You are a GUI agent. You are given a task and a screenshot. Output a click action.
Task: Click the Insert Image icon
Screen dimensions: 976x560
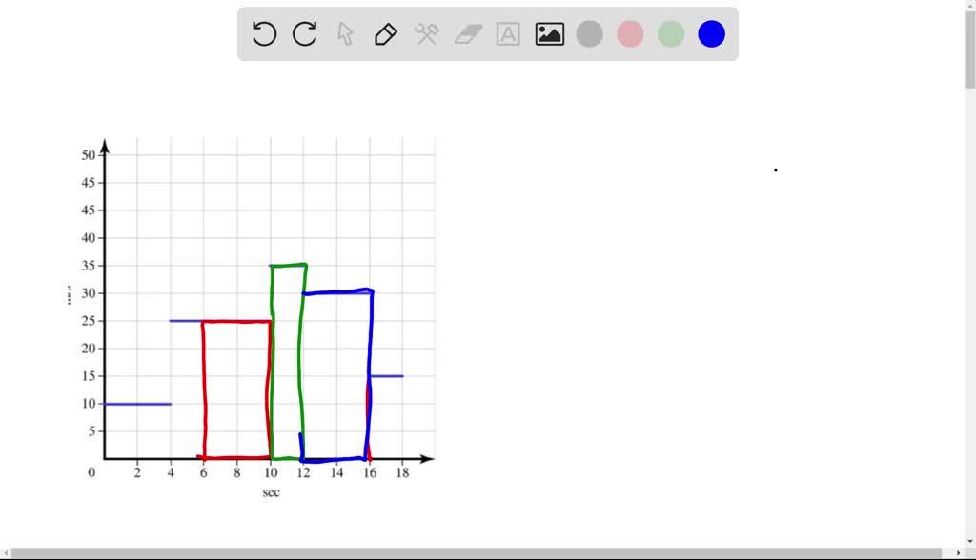pyautogui.click(x=549, y=33)
